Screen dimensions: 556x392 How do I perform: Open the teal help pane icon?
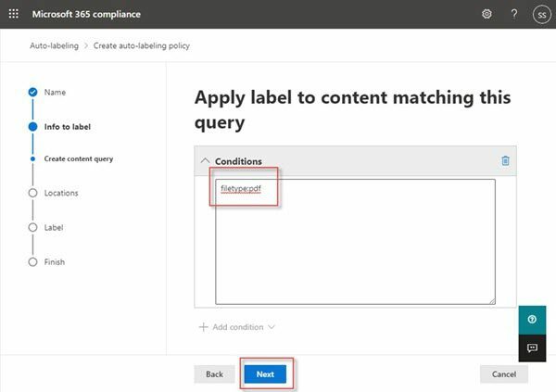[x=532, y=320]
